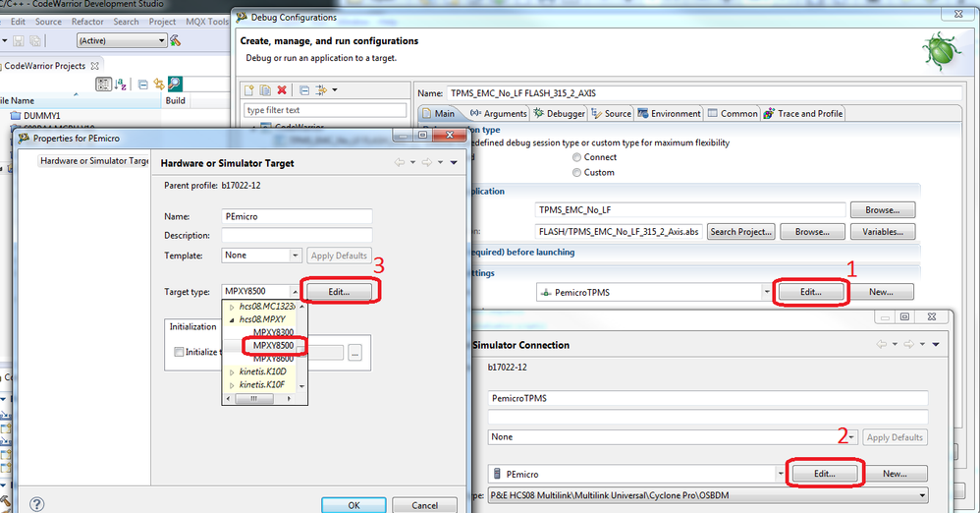
Task: Expand the kinetis.K10F tree node
Action: point(232,385)
